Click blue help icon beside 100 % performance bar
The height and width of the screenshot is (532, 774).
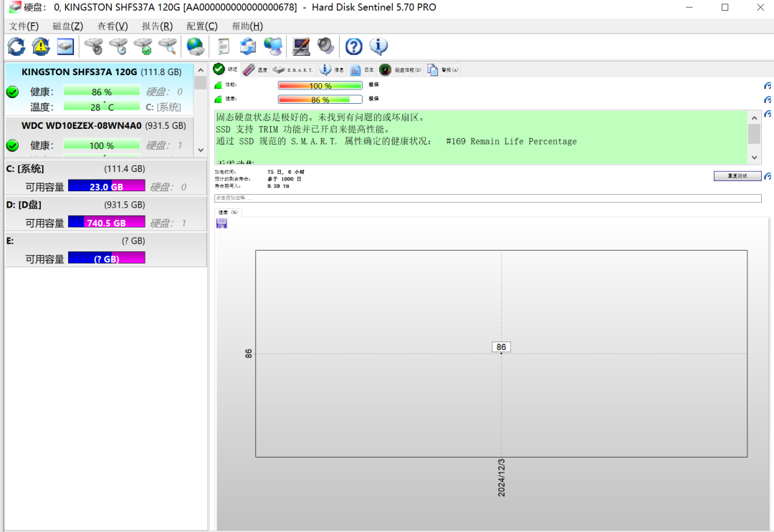[768, 86]
